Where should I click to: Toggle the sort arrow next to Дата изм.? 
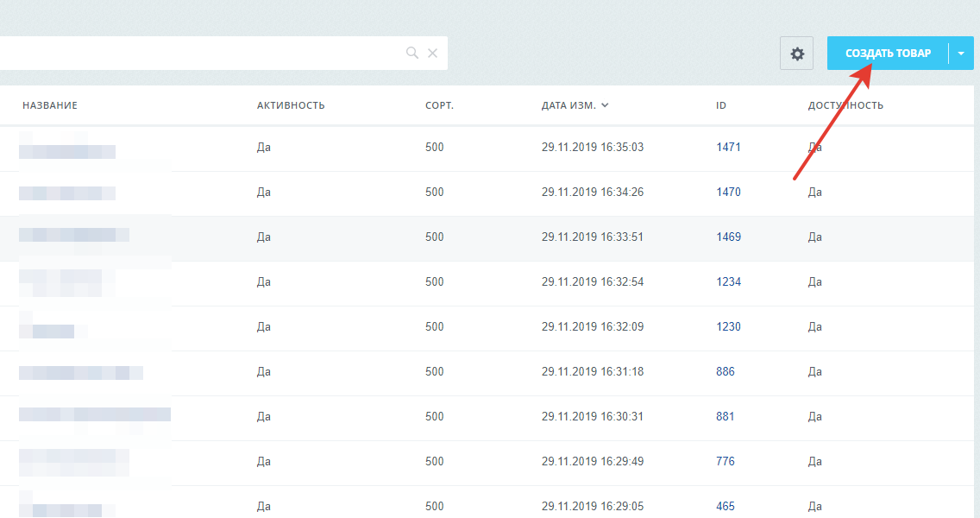pyautogui.click(x=605, y=105)
